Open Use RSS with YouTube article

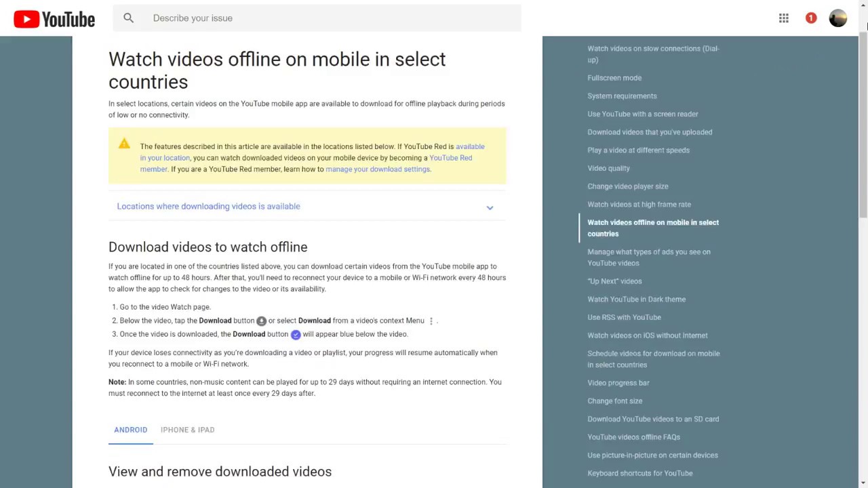[624, 317]
